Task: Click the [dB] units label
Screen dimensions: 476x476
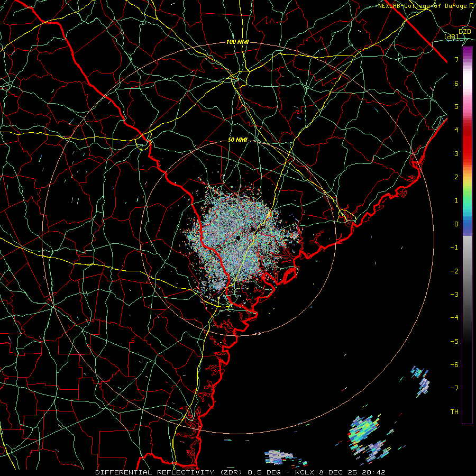Action: (x=452, y=37)
